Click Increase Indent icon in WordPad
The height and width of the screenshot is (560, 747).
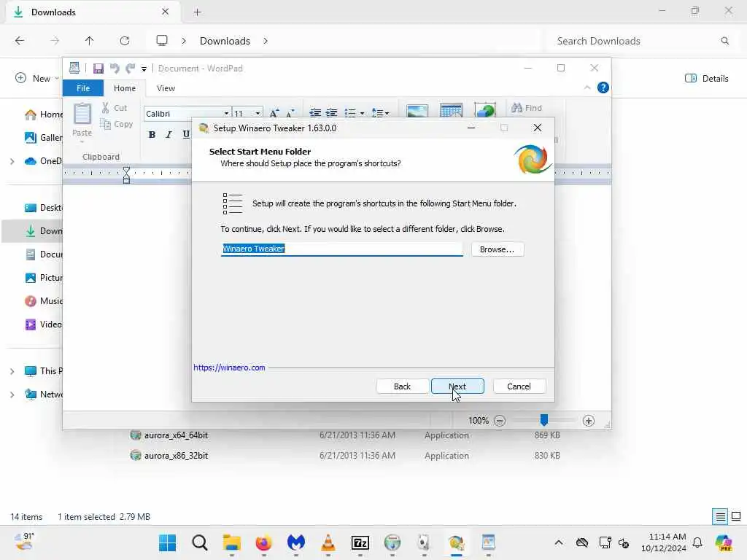331,113
